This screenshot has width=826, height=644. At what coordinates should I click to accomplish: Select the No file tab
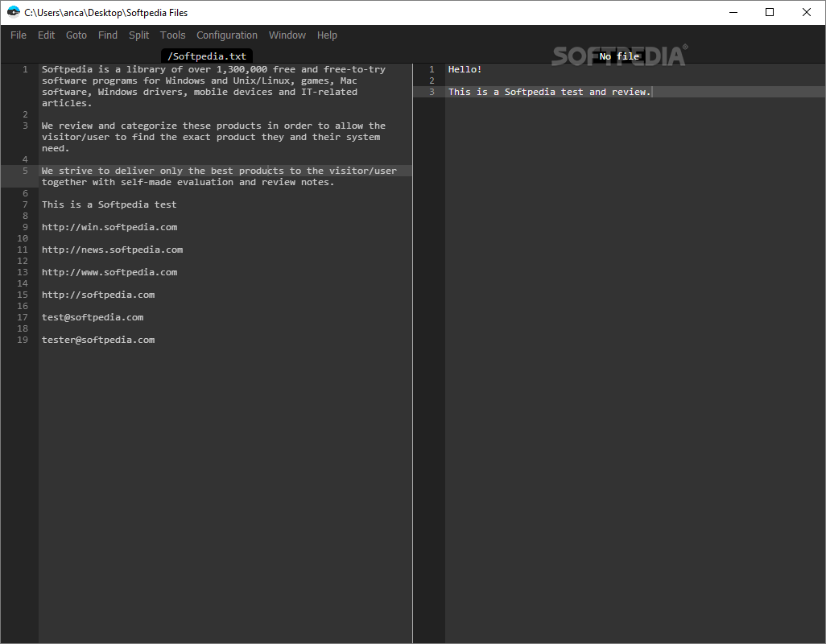tap(619, 56)
